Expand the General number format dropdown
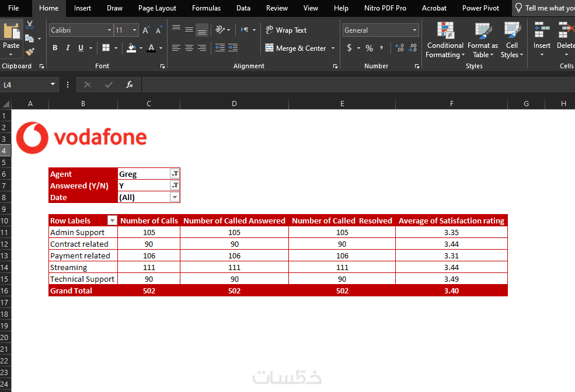The height and width of the screenshot is (392, 575). (x=414, y=30)
